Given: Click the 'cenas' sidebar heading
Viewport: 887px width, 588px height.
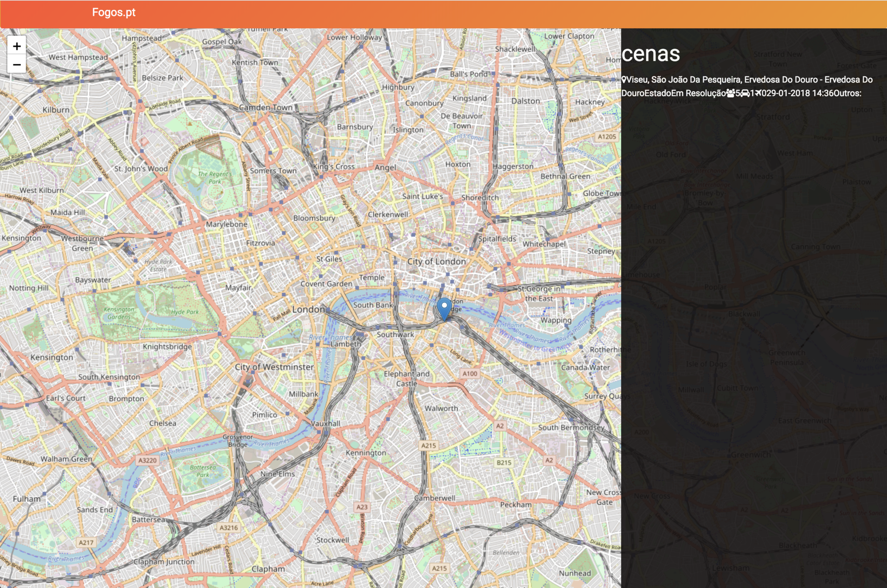Looking at the screenshot, I should (650, 54).
